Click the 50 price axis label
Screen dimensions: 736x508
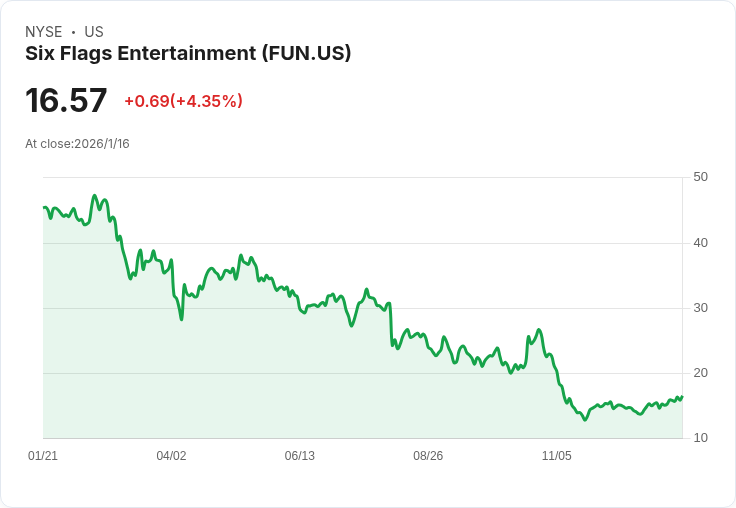tap(700, 177)
